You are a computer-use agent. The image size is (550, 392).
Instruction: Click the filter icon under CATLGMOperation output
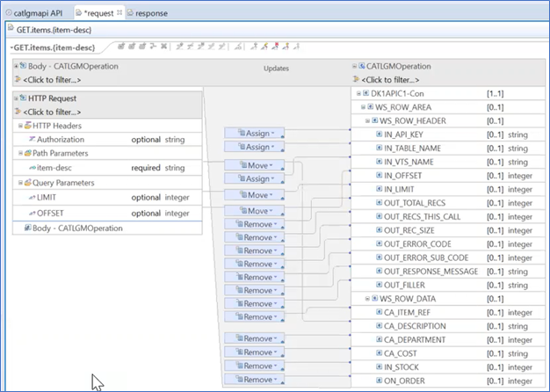click(x=356, y=79)
